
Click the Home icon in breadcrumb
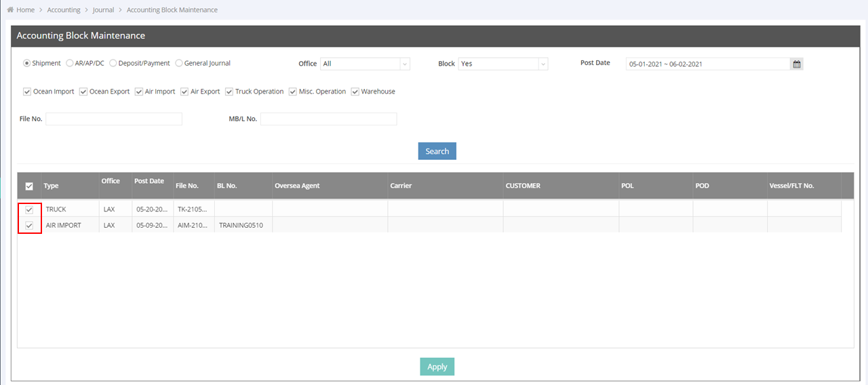point(10,10)
